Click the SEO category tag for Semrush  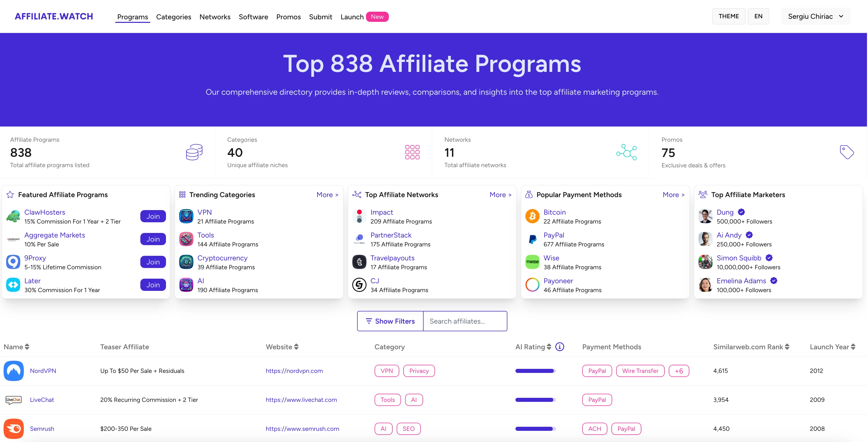[x=408, y=429]
